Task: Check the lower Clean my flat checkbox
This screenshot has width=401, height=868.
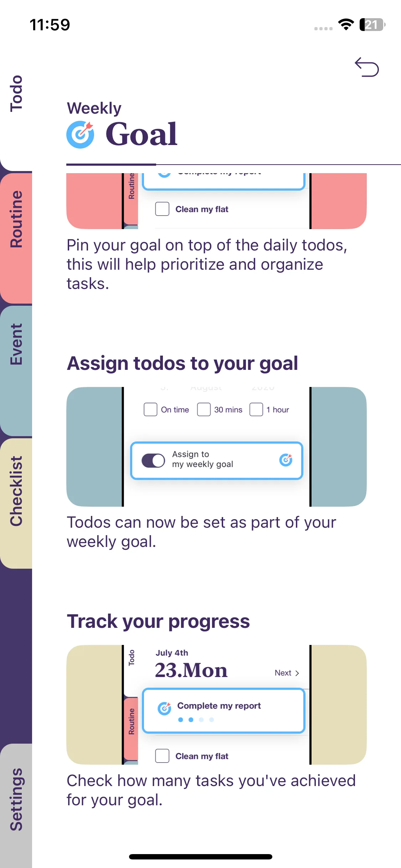Action: tap(162, 756)
